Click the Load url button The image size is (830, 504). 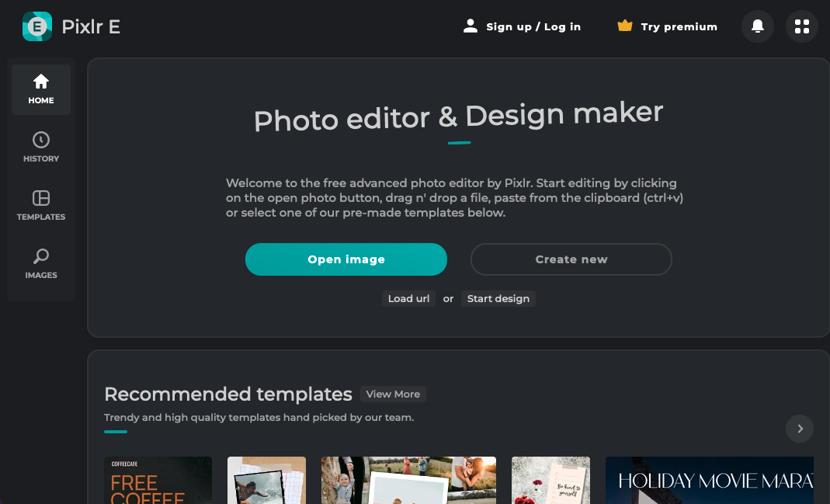point(408,299)
